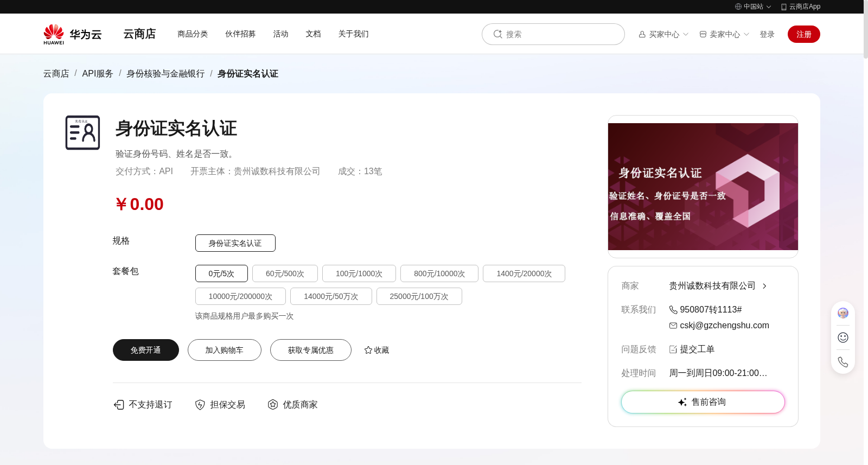Image resolution: width=868 pixels, height=465 pixels.
Task: Open the floating assistant avatar
Action: tap(843, 313)
